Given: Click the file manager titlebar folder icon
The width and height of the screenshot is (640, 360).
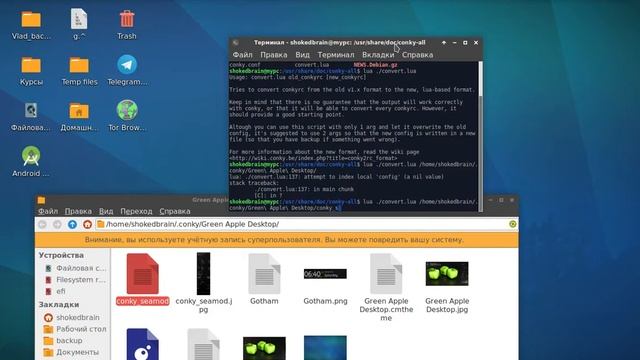Looking at the screenshot, I should click(41, 200).
